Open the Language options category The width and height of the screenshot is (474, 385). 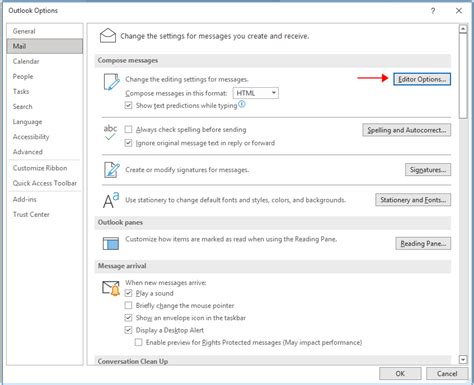pos(45,122)
